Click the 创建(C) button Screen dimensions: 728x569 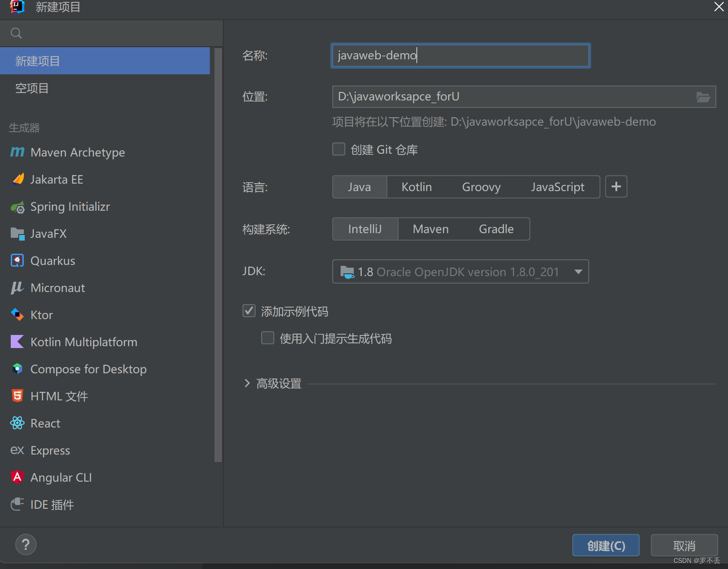(606, 545)
